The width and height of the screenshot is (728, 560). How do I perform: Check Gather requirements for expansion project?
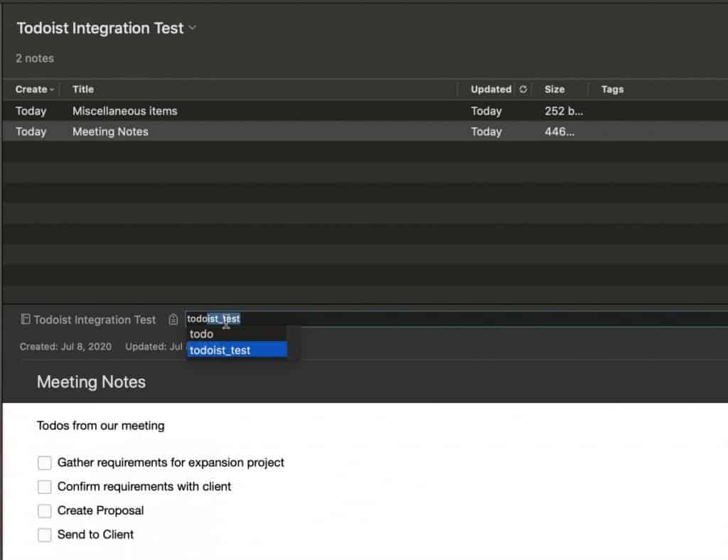pyautogui.click(x=45, y=463)
